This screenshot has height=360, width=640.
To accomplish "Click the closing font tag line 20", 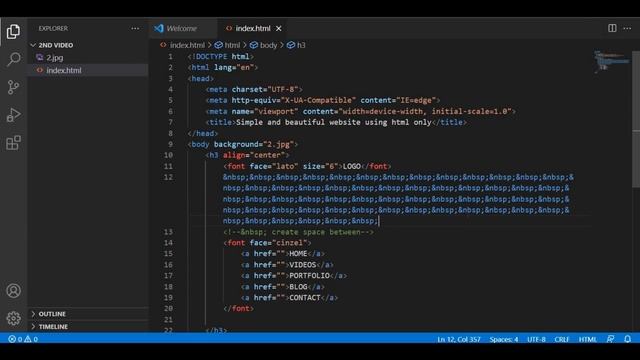I will (238, 309).
